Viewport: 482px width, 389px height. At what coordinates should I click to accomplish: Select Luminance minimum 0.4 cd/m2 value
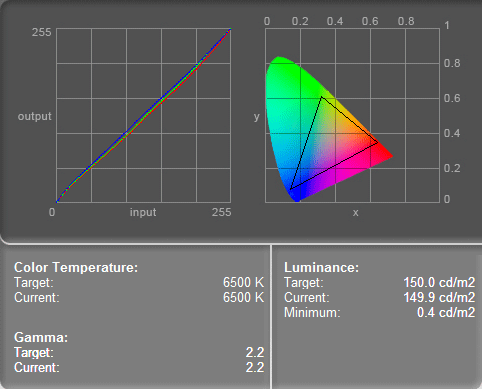446,312
